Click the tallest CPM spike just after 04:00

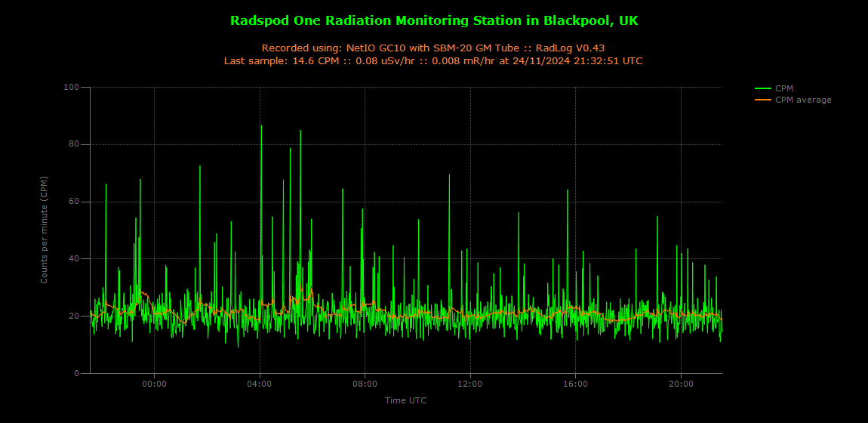pos(261,125)
